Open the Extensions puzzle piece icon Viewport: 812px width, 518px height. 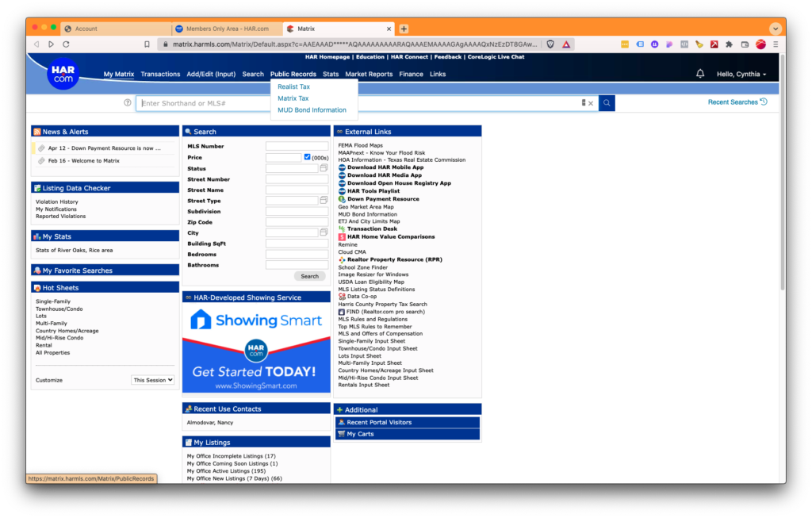730,44
